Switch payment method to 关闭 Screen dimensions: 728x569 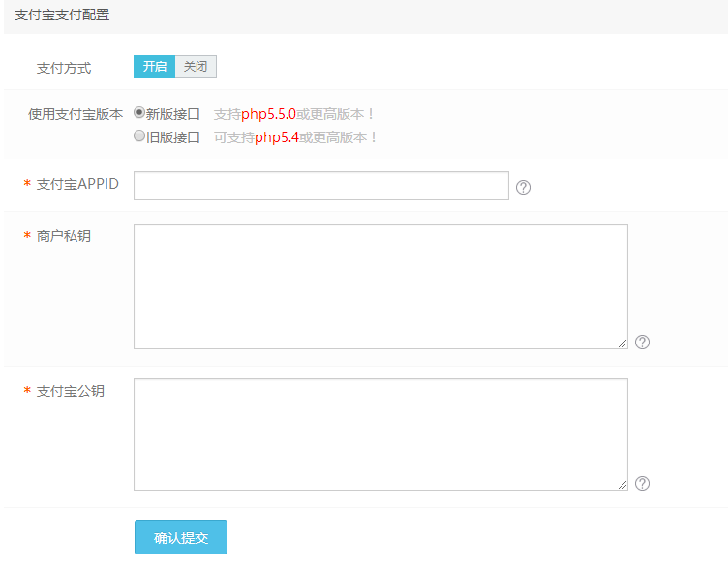click(196, 67)
